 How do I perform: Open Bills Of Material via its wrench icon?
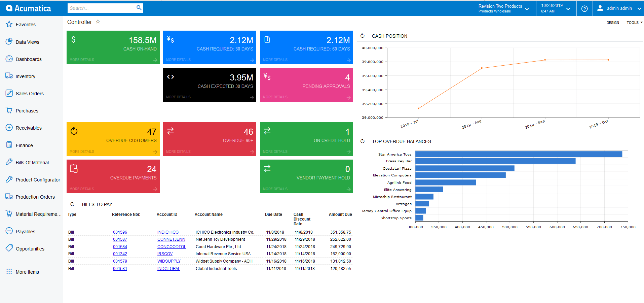9,162
